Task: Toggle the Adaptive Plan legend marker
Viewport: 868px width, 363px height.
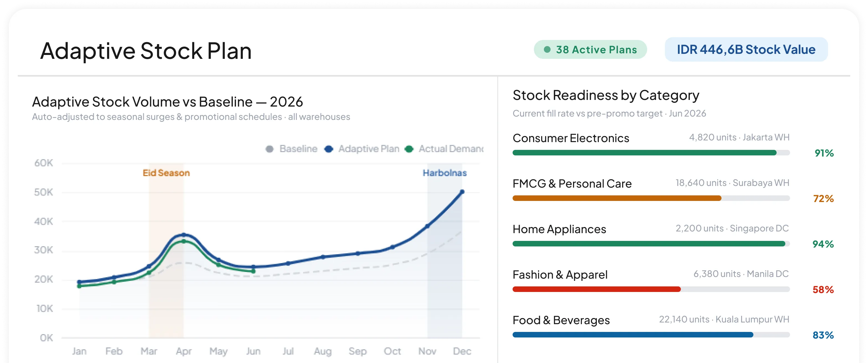Action: click(329, 149)
